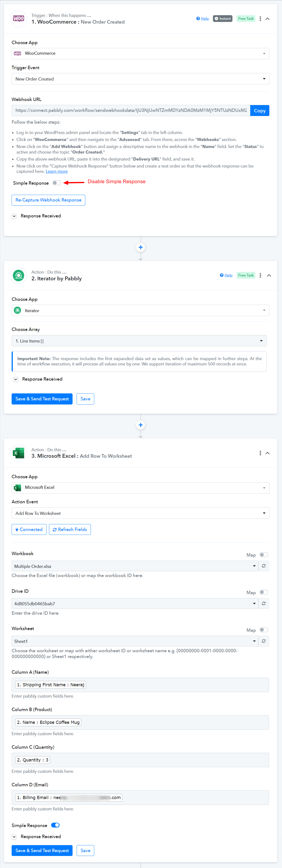
Task: Refresh the Drive ID list
Action: pos(264,604)
